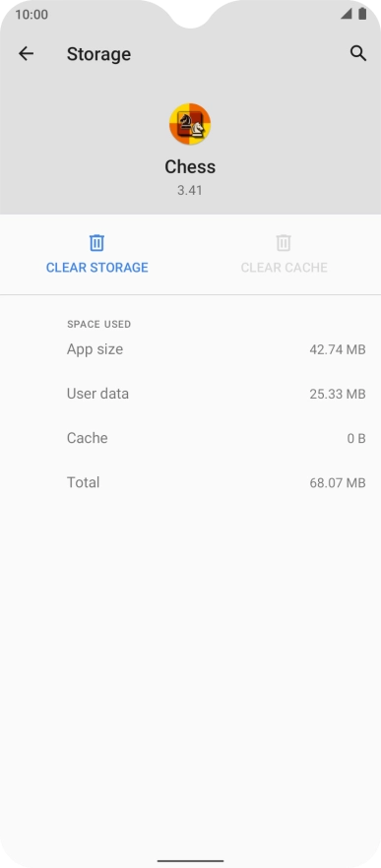Tap the version number 3.41
This screenshot has width=381, height=868.
(x=190, y=191)
